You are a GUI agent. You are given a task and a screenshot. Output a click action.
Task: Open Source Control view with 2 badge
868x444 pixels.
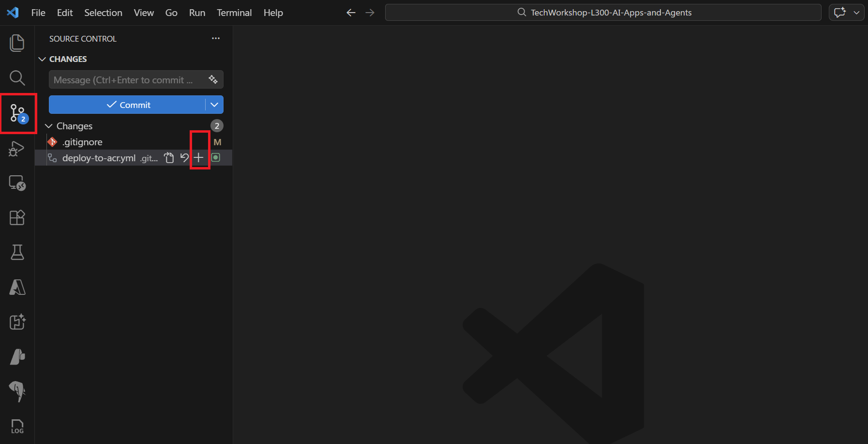click(x=18, y=113)
